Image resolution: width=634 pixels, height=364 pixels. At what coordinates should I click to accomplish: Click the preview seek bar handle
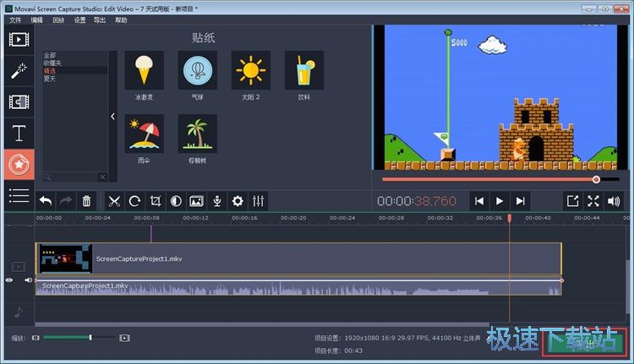596,179
